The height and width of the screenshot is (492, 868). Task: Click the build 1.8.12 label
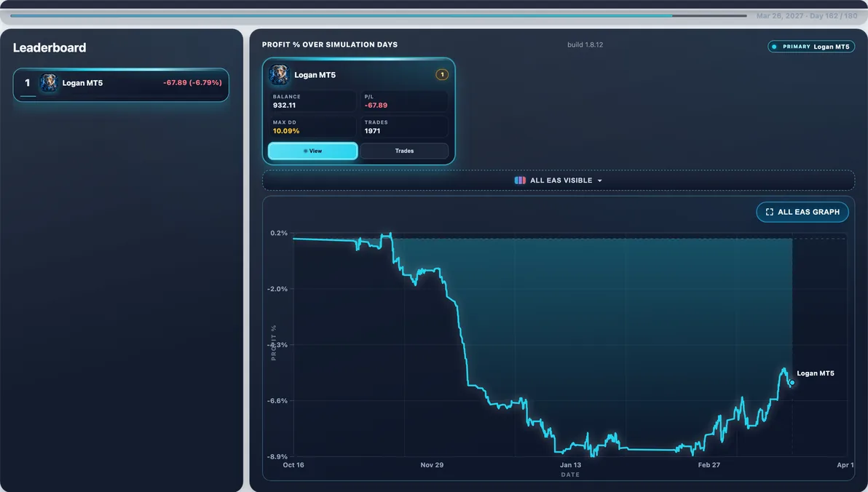585,45
